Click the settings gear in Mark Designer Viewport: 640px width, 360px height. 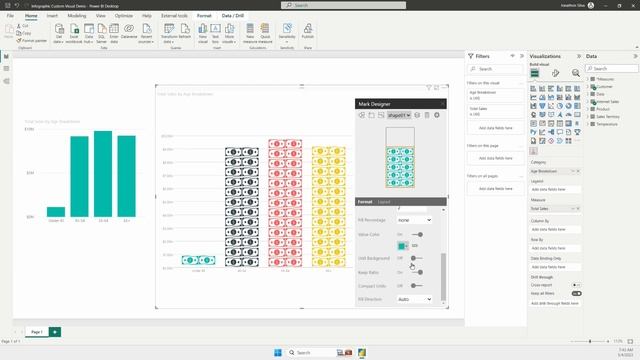(x=437, y=115)
